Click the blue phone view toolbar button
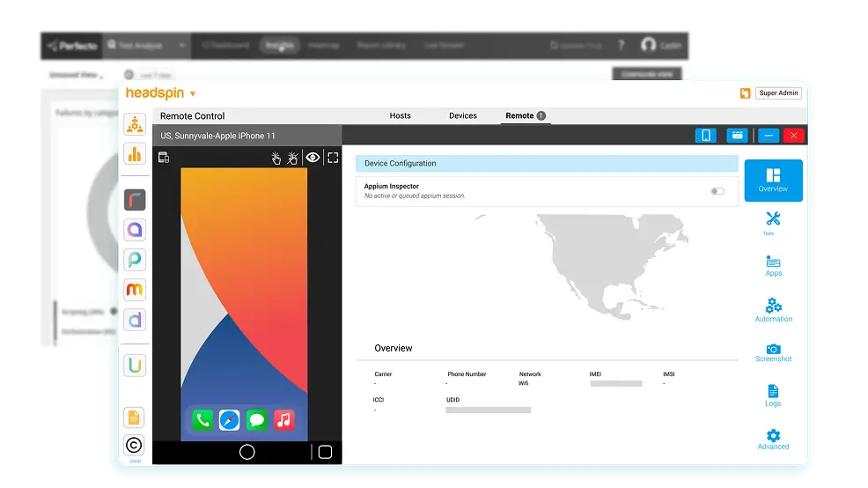868x488 pixels. pos(706,135)
